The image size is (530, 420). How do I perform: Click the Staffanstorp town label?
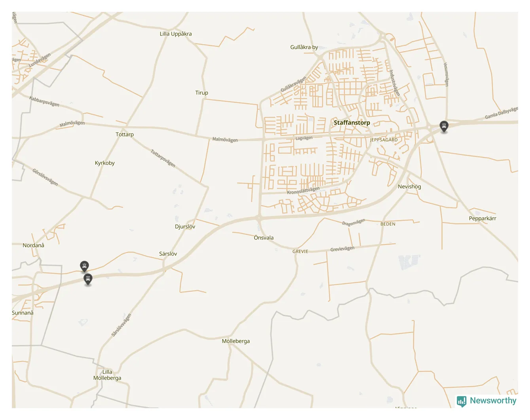pos(352,122)
